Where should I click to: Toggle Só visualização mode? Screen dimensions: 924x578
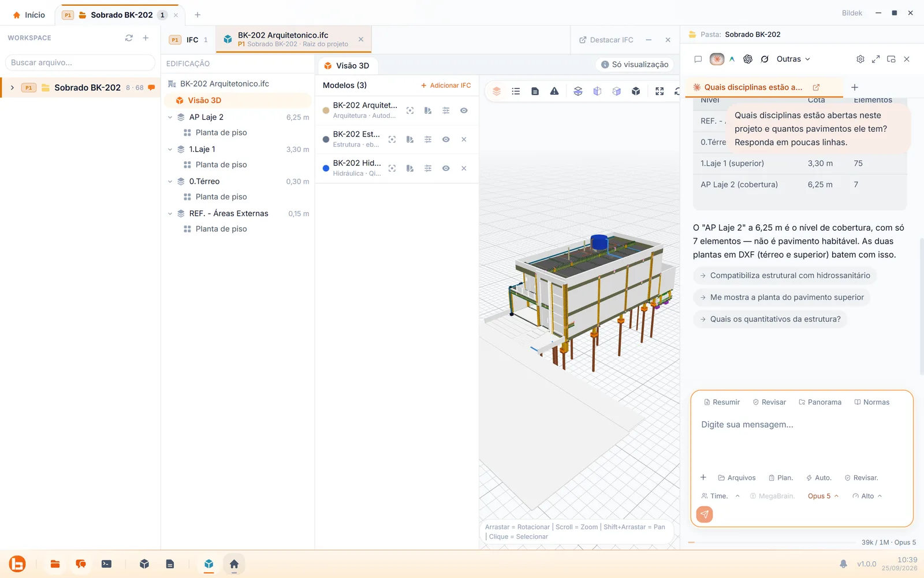[635, 65]
